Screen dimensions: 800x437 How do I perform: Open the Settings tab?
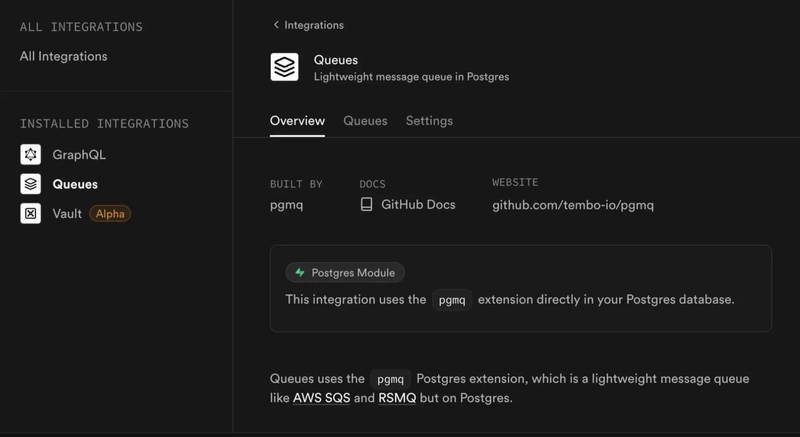[429, 121]
